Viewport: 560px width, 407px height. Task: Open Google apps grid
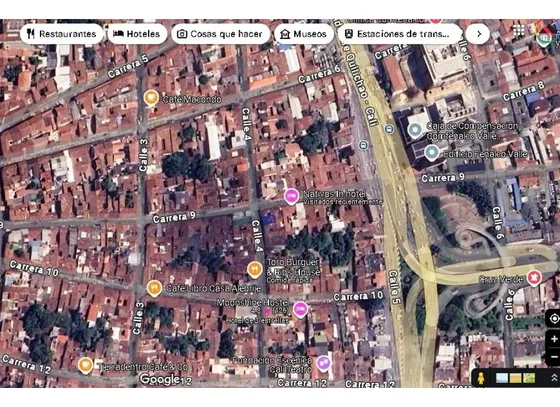(519, 31)
